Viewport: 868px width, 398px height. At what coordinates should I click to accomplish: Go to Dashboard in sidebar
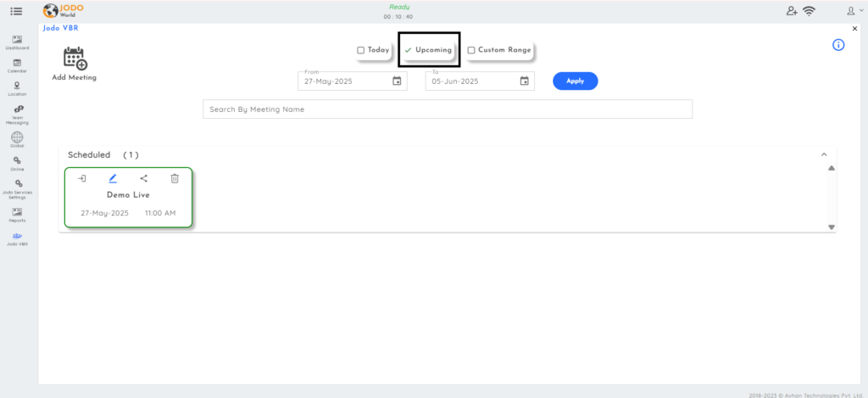point(17,42)
